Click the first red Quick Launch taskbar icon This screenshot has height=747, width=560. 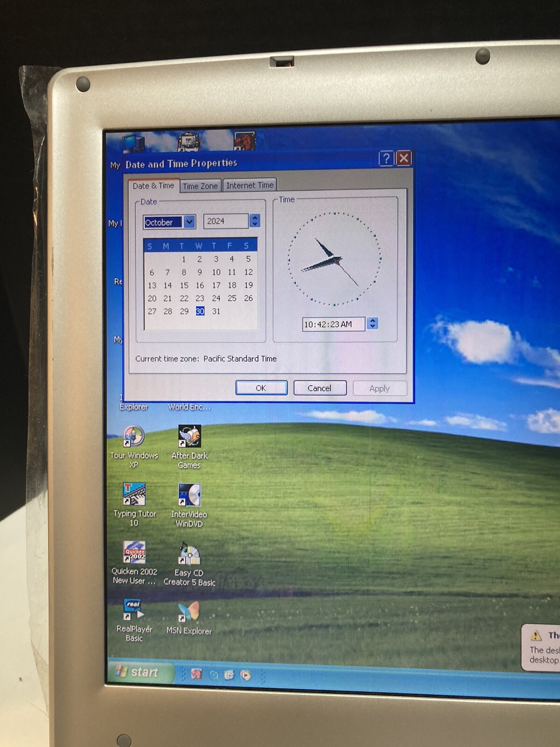pos(196,674)
